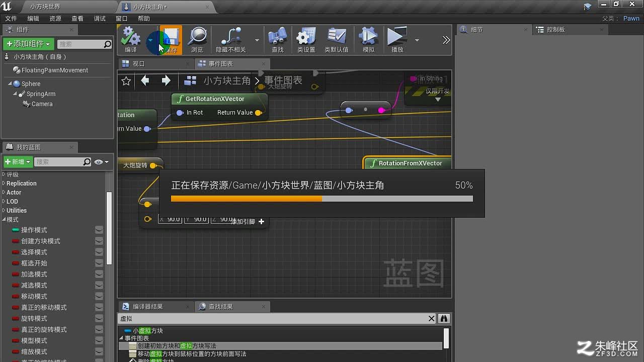Screen dimensions: 644x362
Task: Select FloatingPawnMovement component
Action: tap(50, 70)
